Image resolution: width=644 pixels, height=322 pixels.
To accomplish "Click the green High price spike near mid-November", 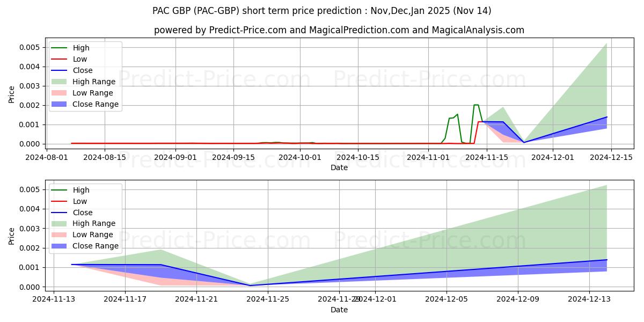I will tap(476, 105).
